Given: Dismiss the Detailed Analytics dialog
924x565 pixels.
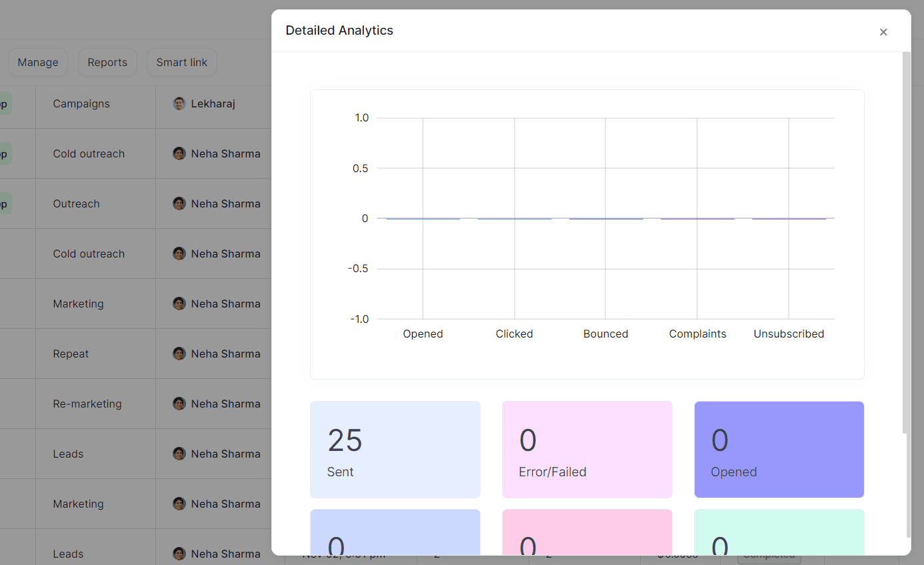Looking at the screenshot, I should click(883, 32).
